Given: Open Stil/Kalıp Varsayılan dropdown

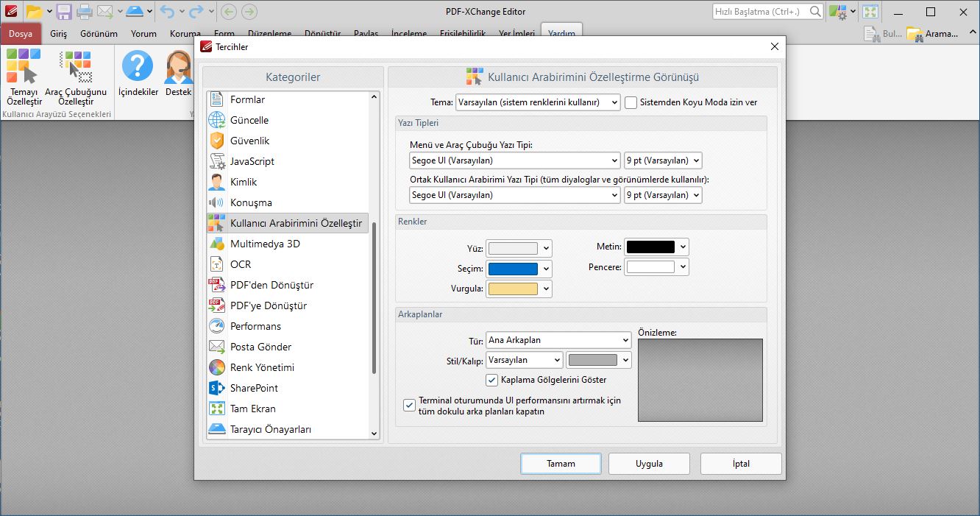Looking at the screenshot, I should click(525, 360).
